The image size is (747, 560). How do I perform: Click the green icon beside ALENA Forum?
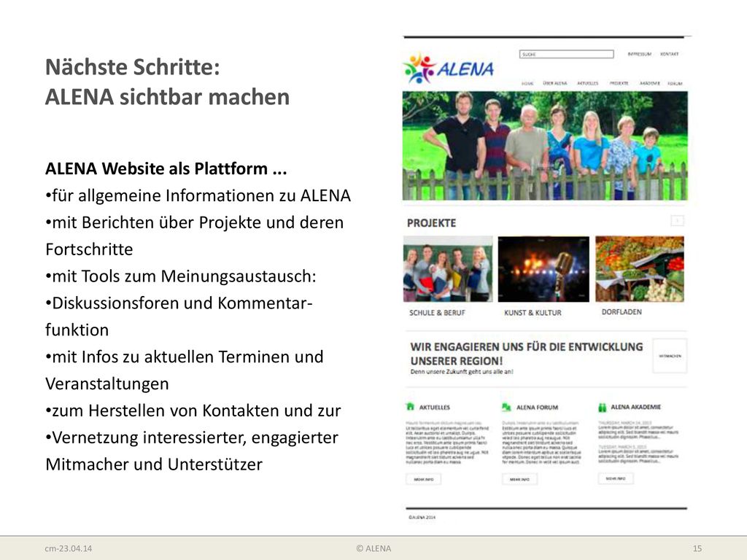(506, 407)
